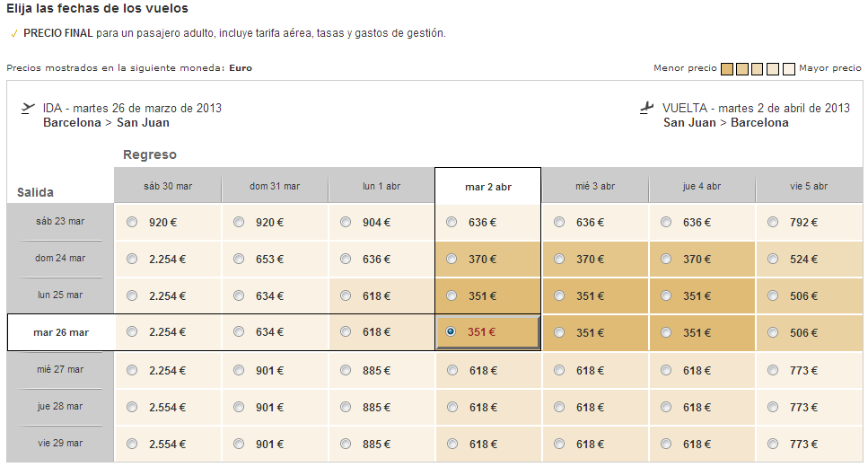Select 506 € fare departing lun 25 mar
The image size is (868, 467).
click(x=772, y=296)
